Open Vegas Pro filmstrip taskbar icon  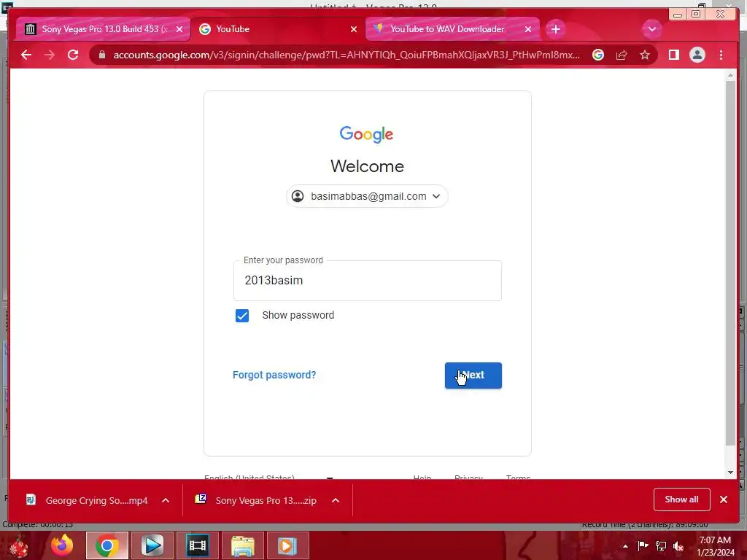pyautogui.click(x=197, y=545)
